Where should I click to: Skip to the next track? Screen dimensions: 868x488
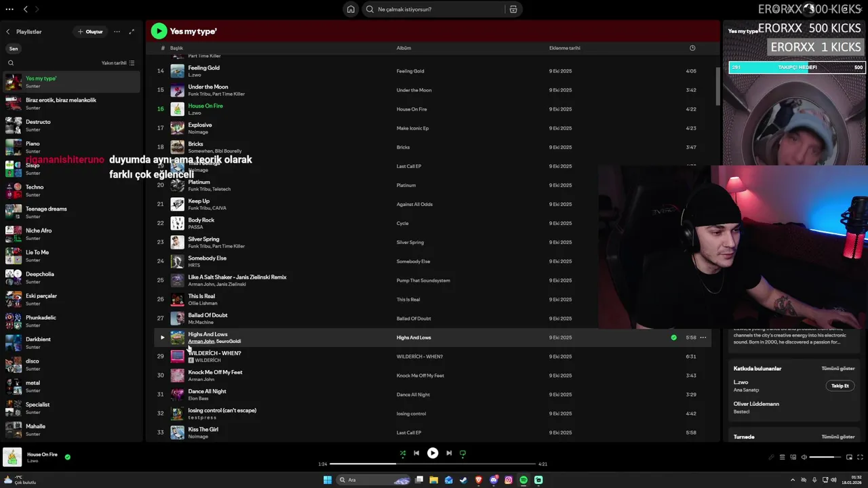(448, 453)
